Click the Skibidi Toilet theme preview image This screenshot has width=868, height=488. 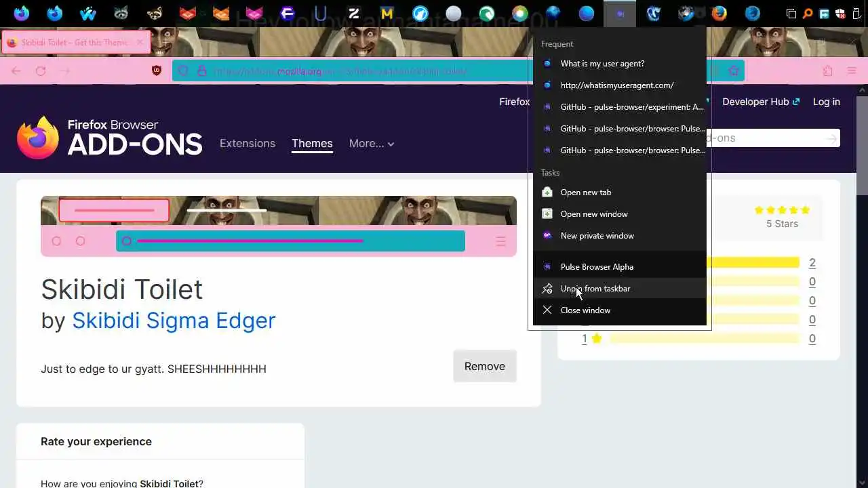coord(279,226)
